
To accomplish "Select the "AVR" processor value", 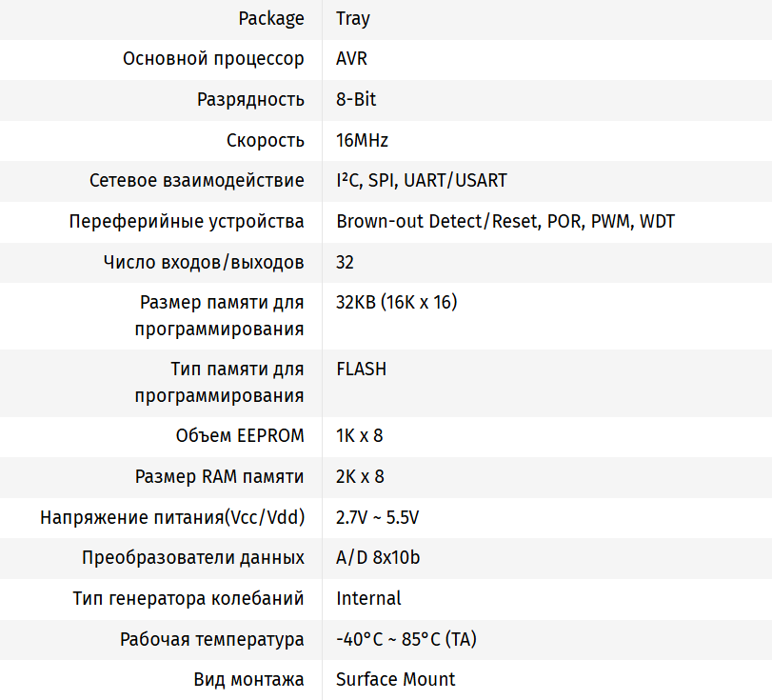I will (351, 59).
